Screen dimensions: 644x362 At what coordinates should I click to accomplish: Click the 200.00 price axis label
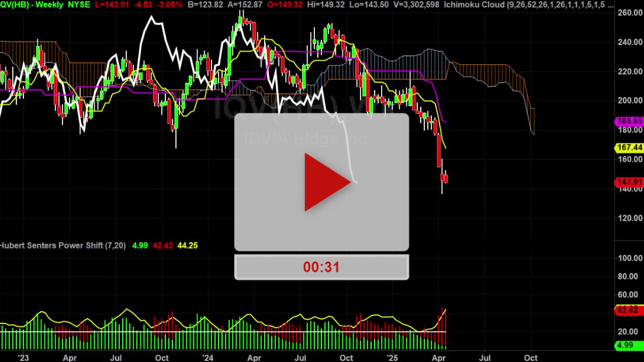pos(630,101)
